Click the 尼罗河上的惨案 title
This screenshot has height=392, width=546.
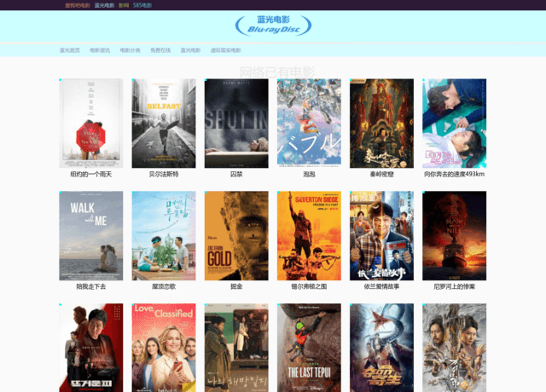455,286
